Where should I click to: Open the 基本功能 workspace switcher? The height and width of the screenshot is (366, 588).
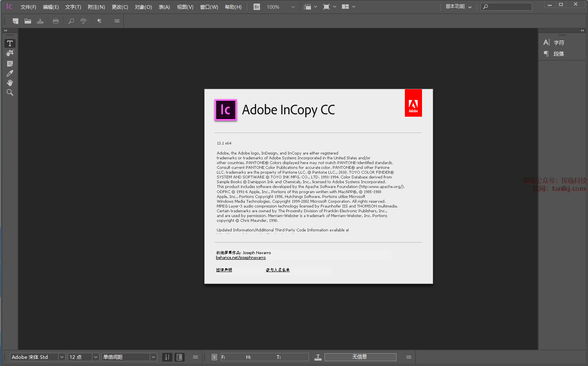[458, 7]
